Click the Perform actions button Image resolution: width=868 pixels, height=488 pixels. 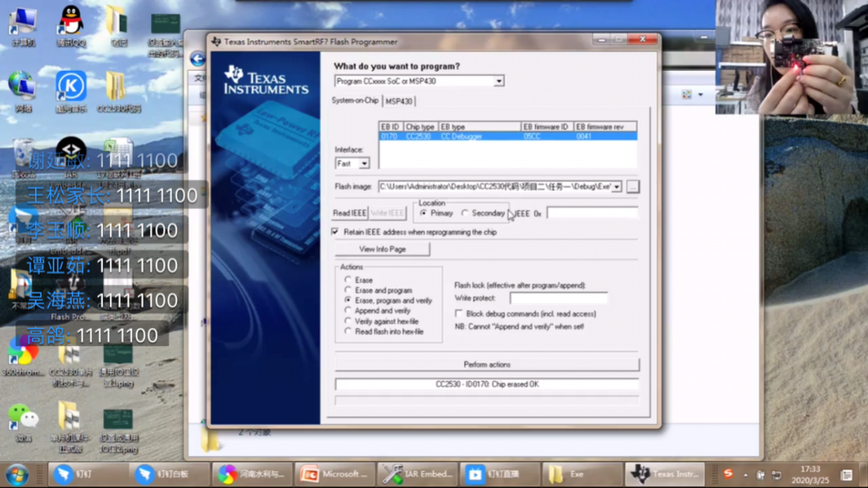[486, 365]
